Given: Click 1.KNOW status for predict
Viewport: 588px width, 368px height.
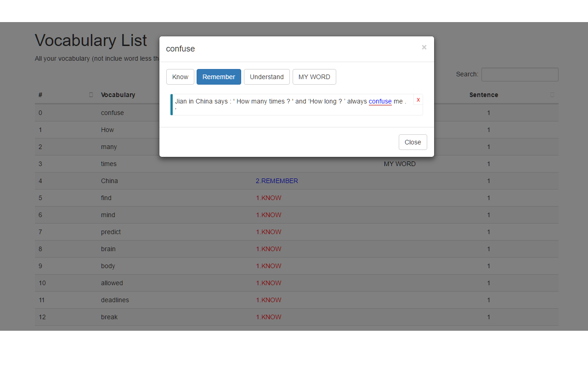Looking at the screenshot, I should point(269,232).
